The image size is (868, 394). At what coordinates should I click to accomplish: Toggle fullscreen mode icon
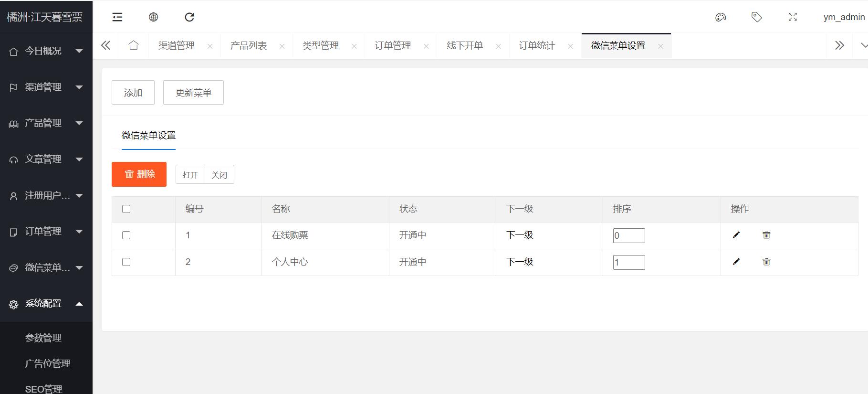(793, 17)
